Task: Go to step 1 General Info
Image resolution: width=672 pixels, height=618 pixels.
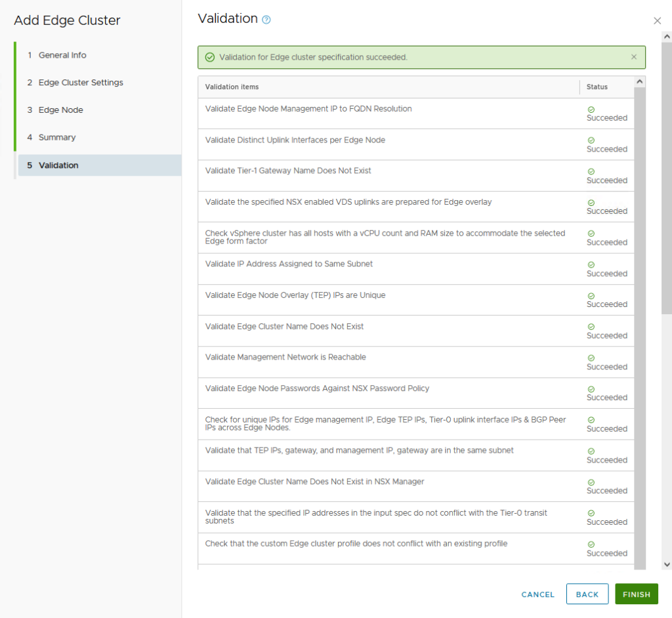Action: pyautogui.click(x=62, y=55)
